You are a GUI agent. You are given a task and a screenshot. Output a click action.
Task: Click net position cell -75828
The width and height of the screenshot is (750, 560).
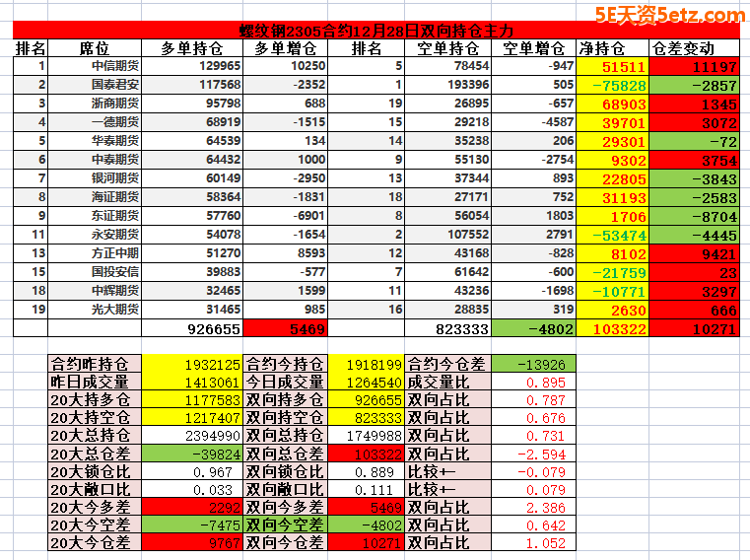click(x=612, y=85)
